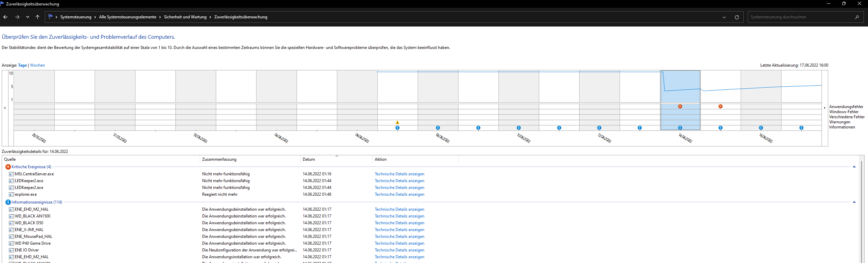Select info icon for 11.06.2022 column
Image resolution: width=868 pixels, height=263 pixels.
coord(559,128)
